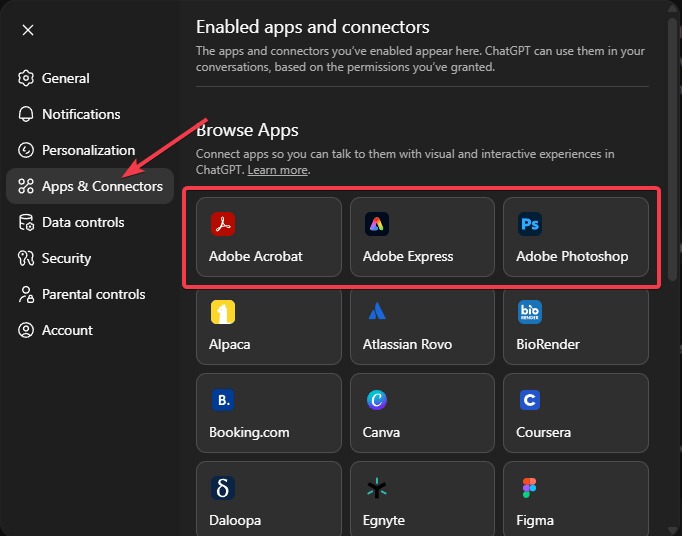This screenshot has height=536, width=682.
Task: Click the Adobe Photoshop Ps icon
Action: (x=530, y=224)
